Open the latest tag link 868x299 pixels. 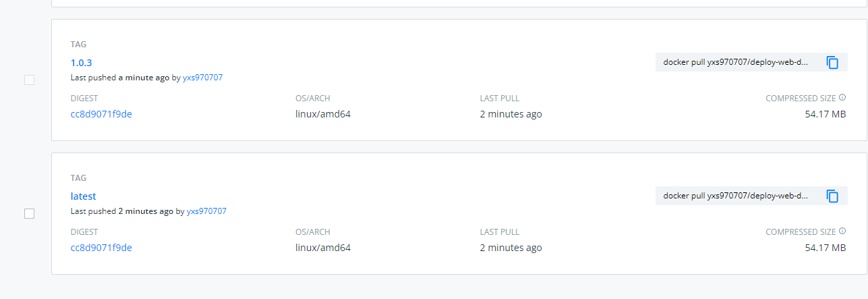(x=83, y=196)
